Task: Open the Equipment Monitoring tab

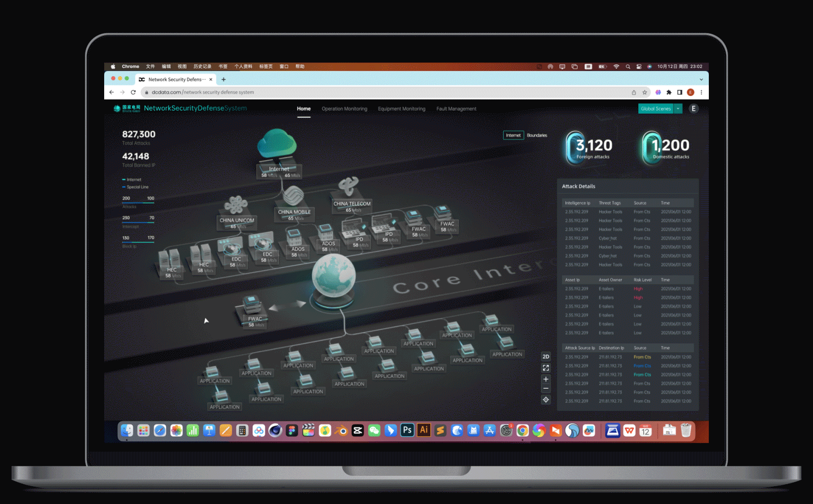Action: [401, 109]
